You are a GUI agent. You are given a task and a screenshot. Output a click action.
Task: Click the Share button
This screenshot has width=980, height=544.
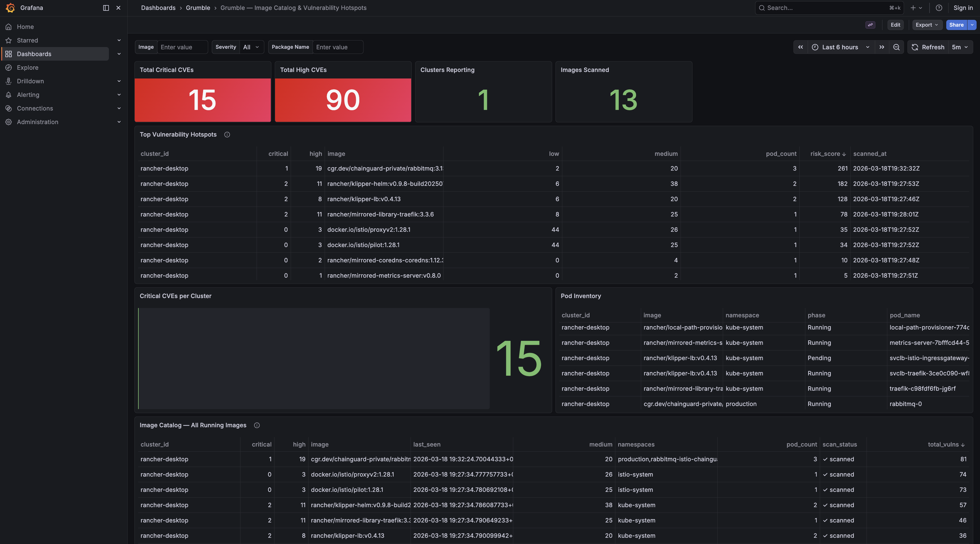[x=956, y=25]
